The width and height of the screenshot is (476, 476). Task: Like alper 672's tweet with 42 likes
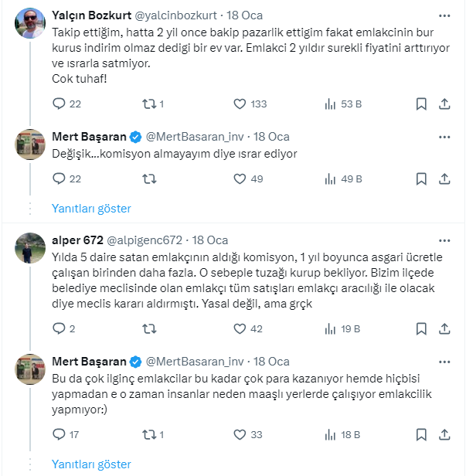tap(240, 328)
